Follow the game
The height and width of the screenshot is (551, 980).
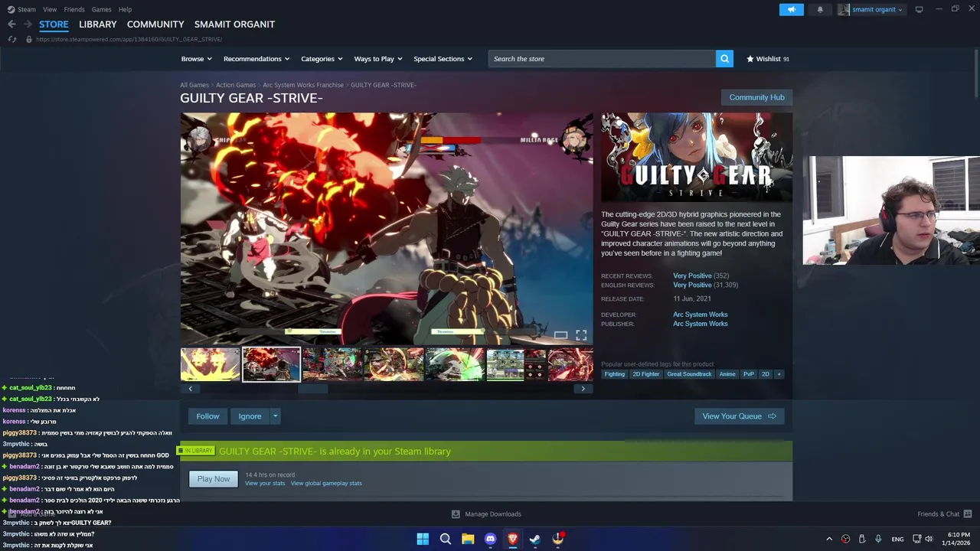pos(207,416)
